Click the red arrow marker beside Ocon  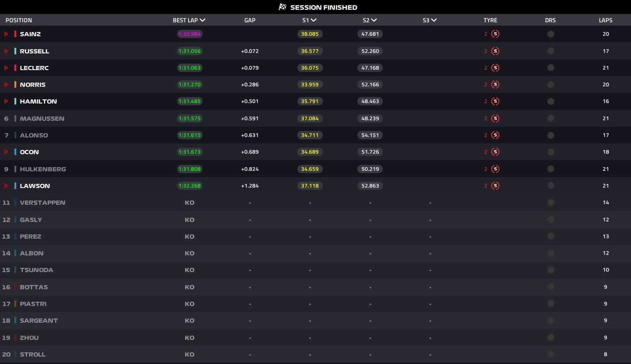click(x=7, y=152)
